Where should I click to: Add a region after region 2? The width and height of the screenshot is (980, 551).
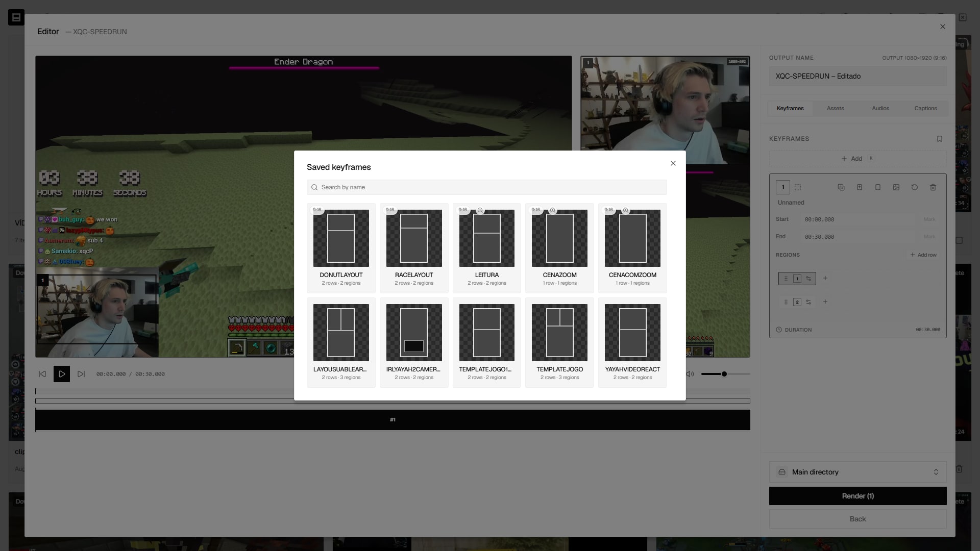825,302
